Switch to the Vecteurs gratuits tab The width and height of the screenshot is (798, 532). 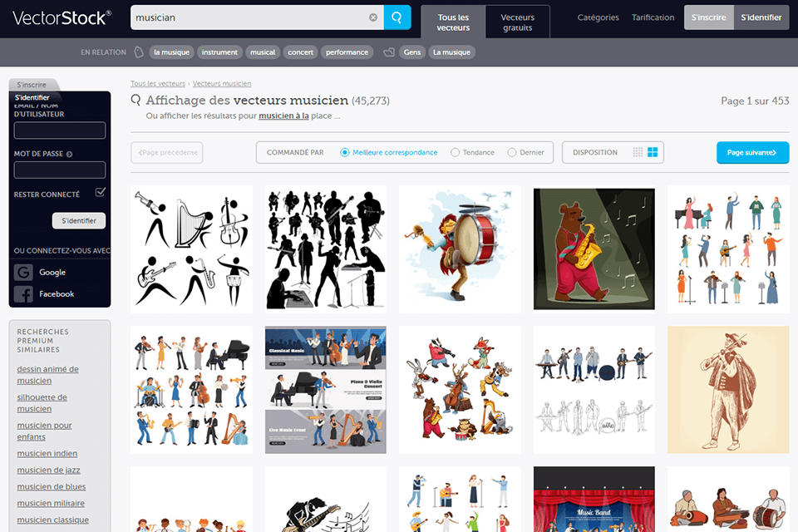[x=518, y=22]
